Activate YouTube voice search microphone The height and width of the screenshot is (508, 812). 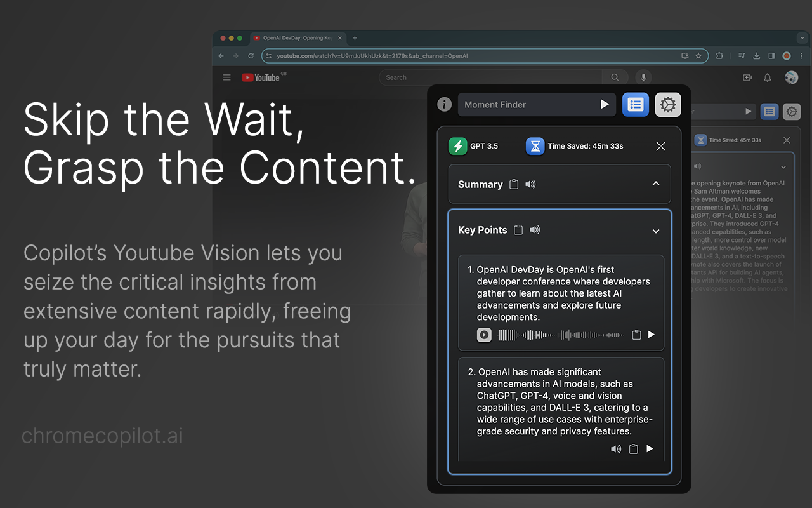click(x=643, y=77)
